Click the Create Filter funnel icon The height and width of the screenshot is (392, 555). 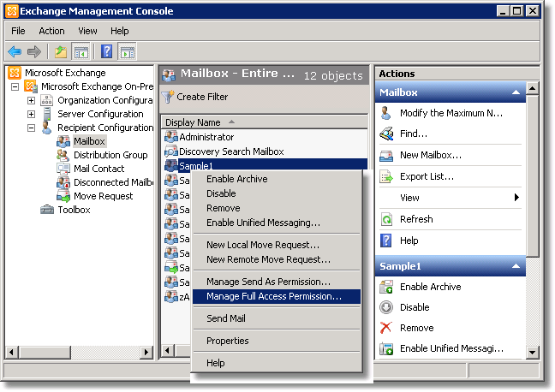[168, 97]
